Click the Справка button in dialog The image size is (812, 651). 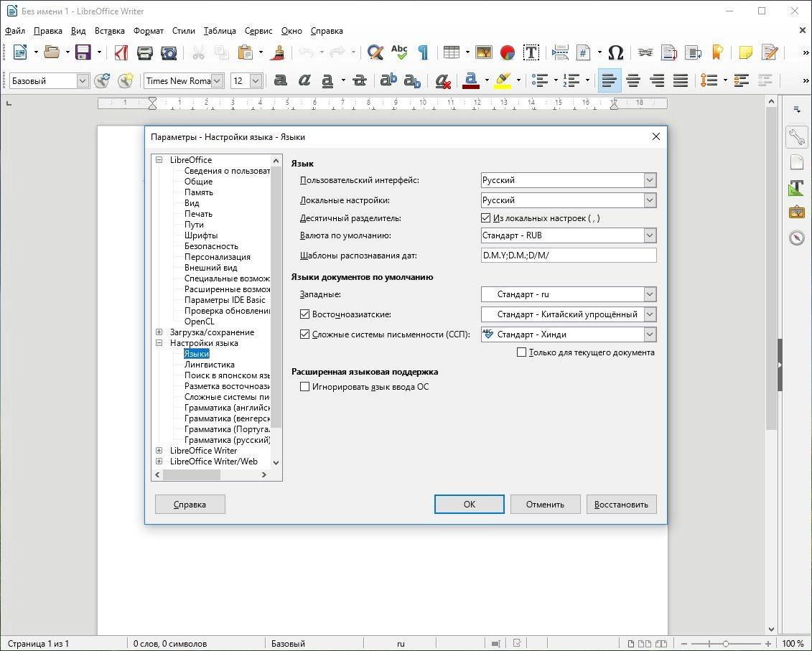tap(190, 505)
